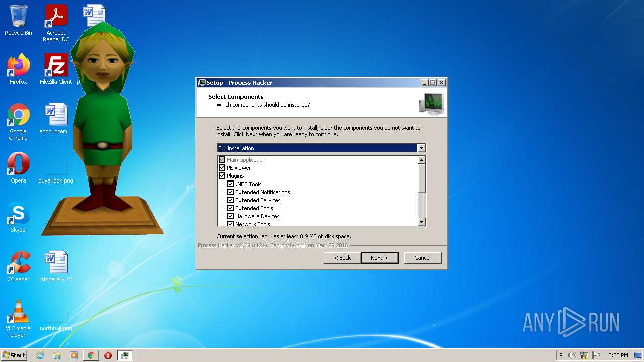644x362 pixels.
Task: Select the PE Viewer label text
Action: [238, 168]
